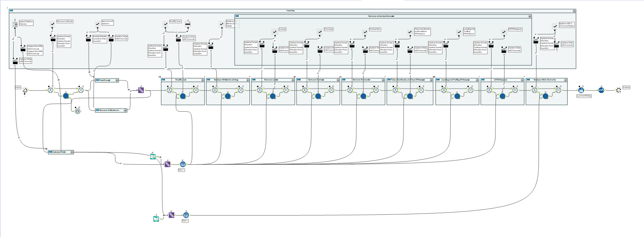The height and width of the screenshot is (237, 644).
Task: Click the Select Fields to Cleanse list box tool
Action: pyautogui.click(x=15, y=24)
